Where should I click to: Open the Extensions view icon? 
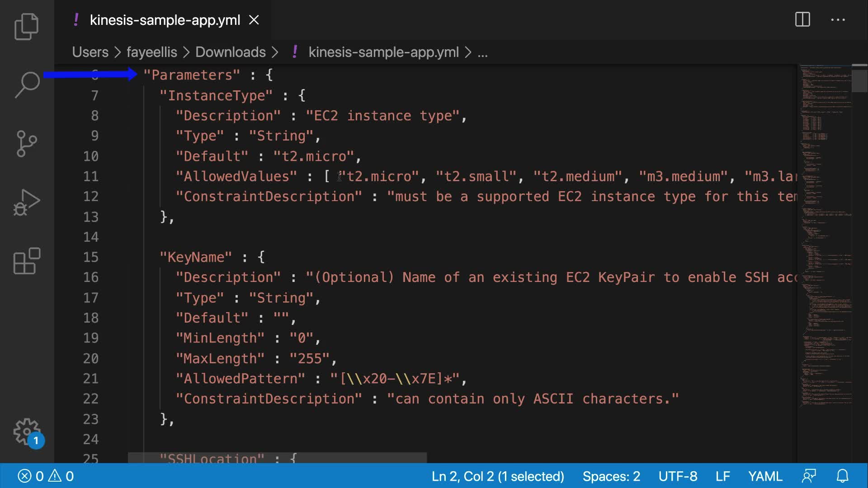[27, 261]
